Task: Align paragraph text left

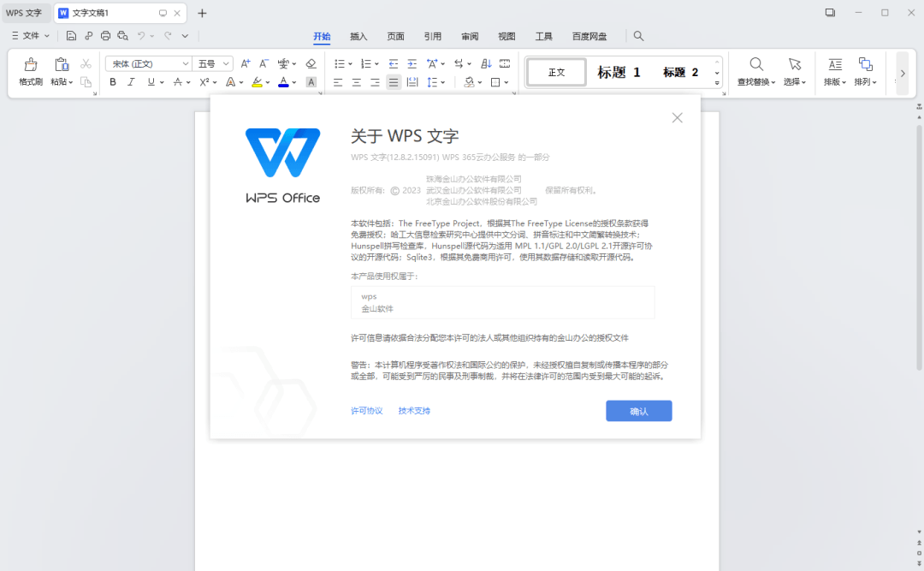Action: [338, 82]
